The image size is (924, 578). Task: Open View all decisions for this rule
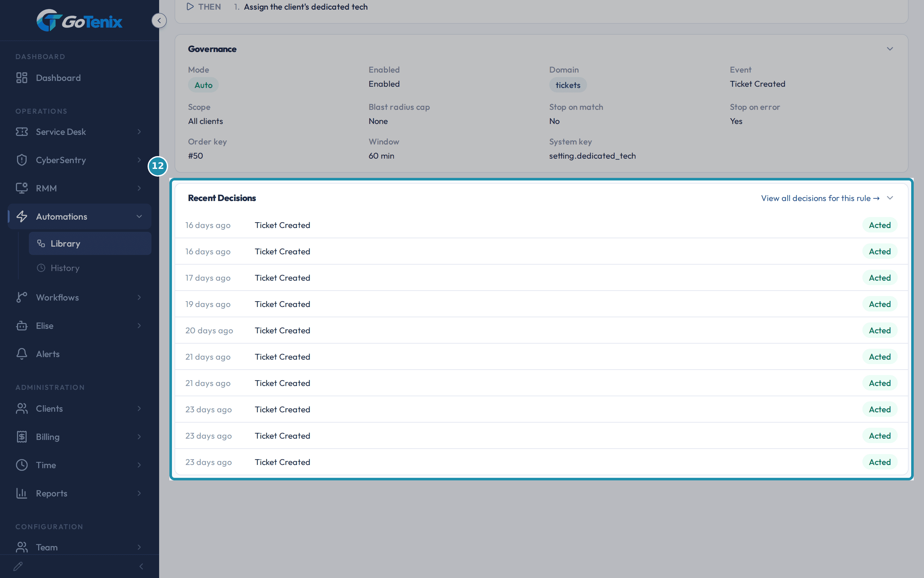pyautogui.click(x=820, y=198)
